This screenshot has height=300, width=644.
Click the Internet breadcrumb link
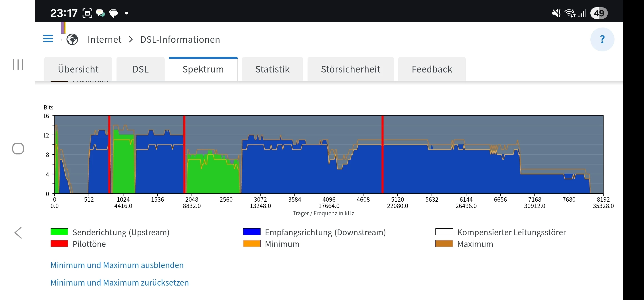[x=104, y=39]
